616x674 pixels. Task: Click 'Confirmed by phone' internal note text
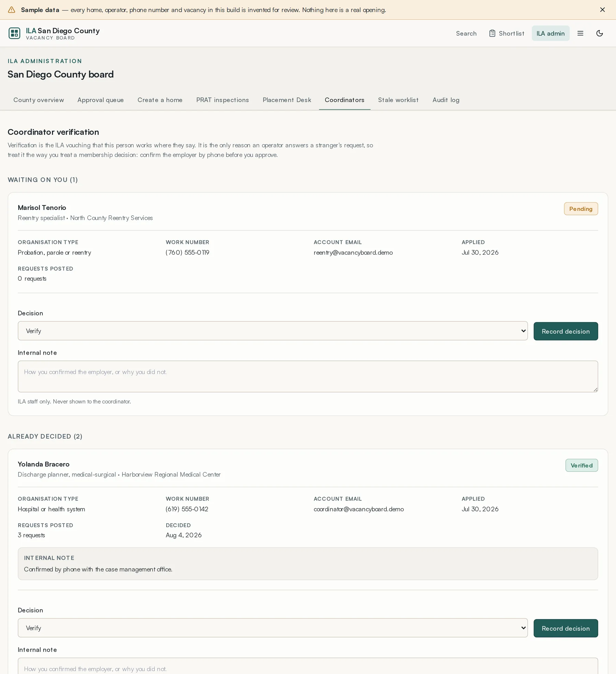(x=98, y=569)
